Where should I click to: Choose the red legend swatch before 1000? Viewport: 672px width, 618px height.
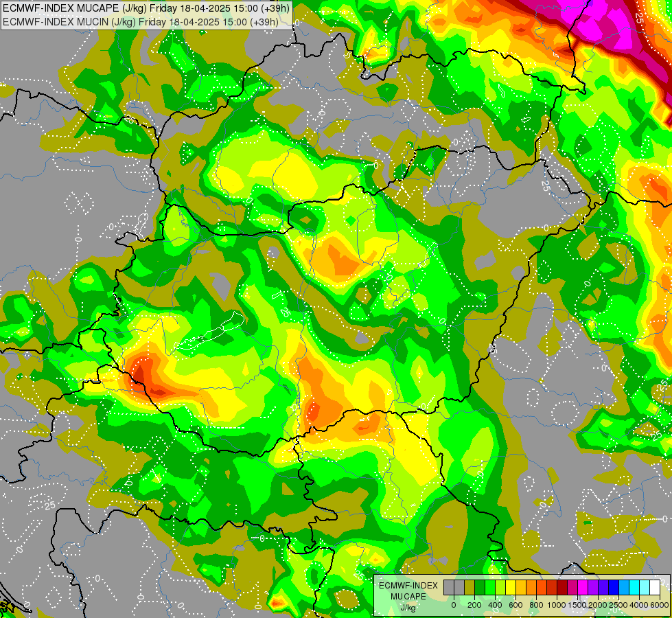pos(552,588)
